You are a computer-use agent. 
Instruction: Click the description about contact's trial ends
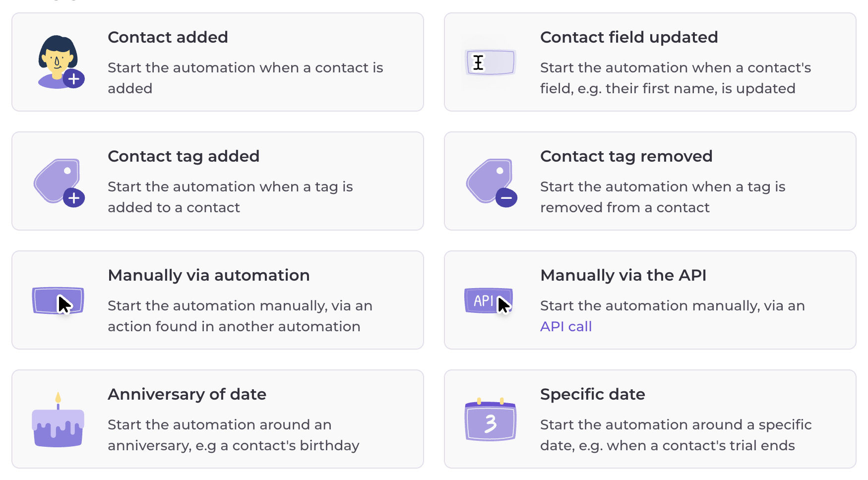click(676, 435)
